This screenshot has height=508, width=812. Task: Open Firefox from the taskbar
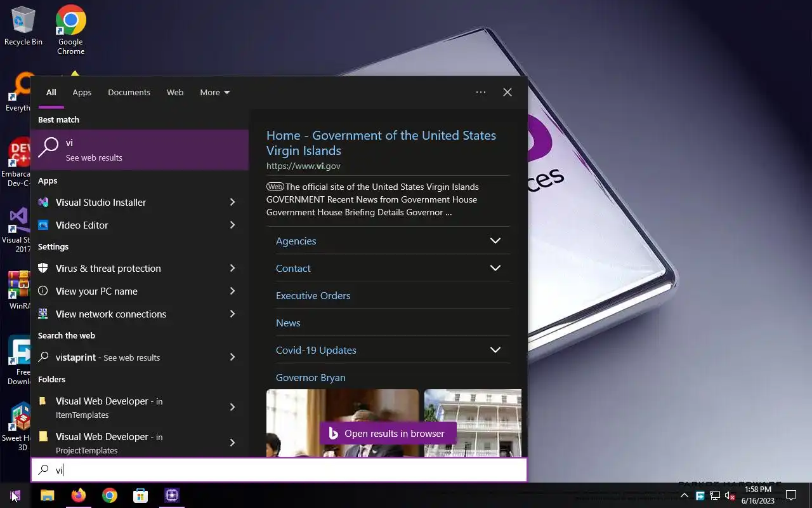point(79,495)
